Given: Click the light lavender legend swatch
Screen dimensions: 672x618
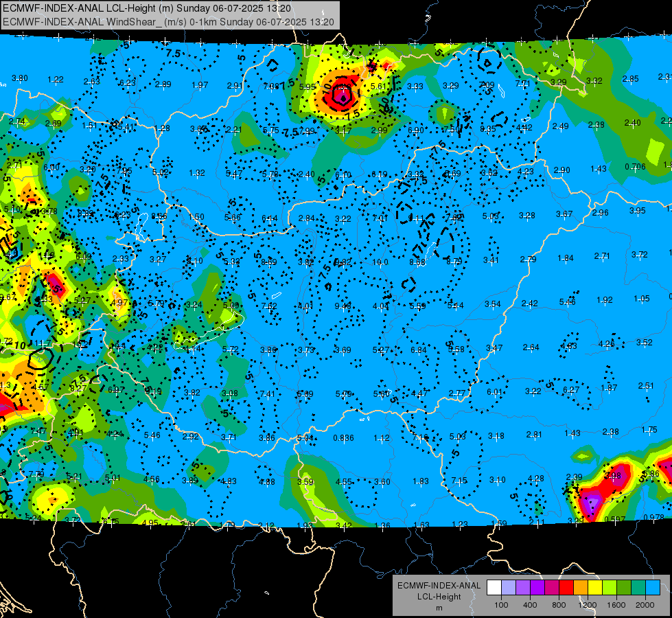Looking at the screenshot, I should (509, 588).
